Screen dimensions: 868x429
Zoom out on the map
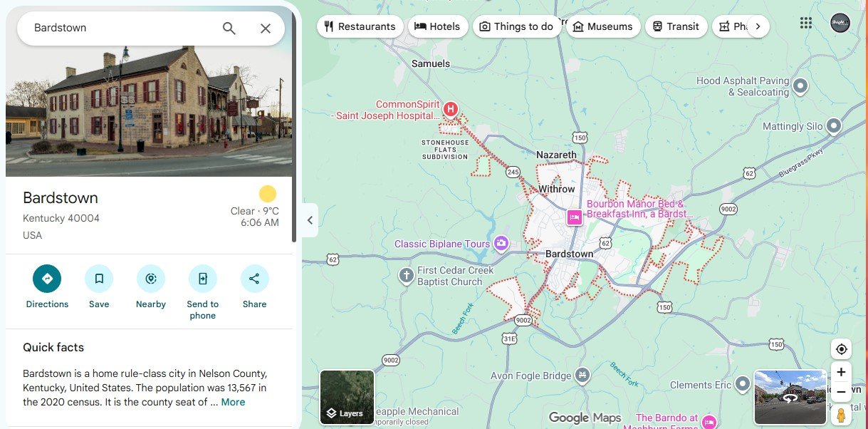click(x=842, y=392)
